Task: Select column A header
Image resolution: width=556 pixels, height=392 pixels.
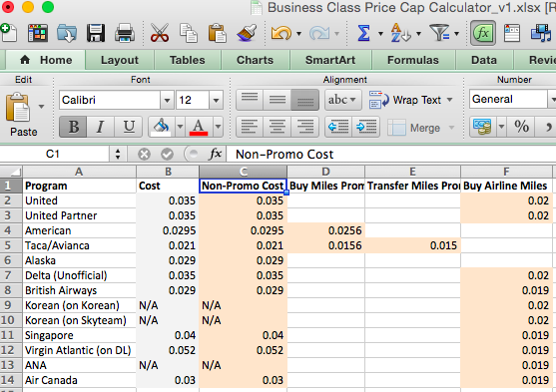Action: coord(79,172)
